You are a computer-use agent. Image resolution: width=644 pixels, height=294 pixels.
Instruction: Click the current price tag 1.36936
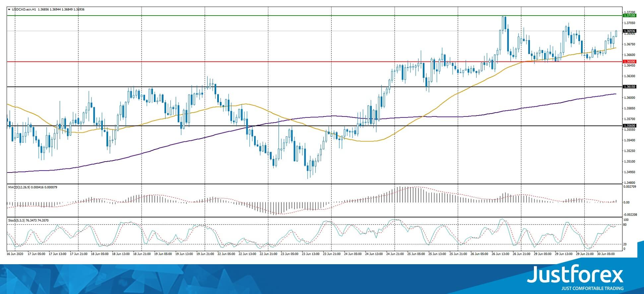[x=630, y=31]
